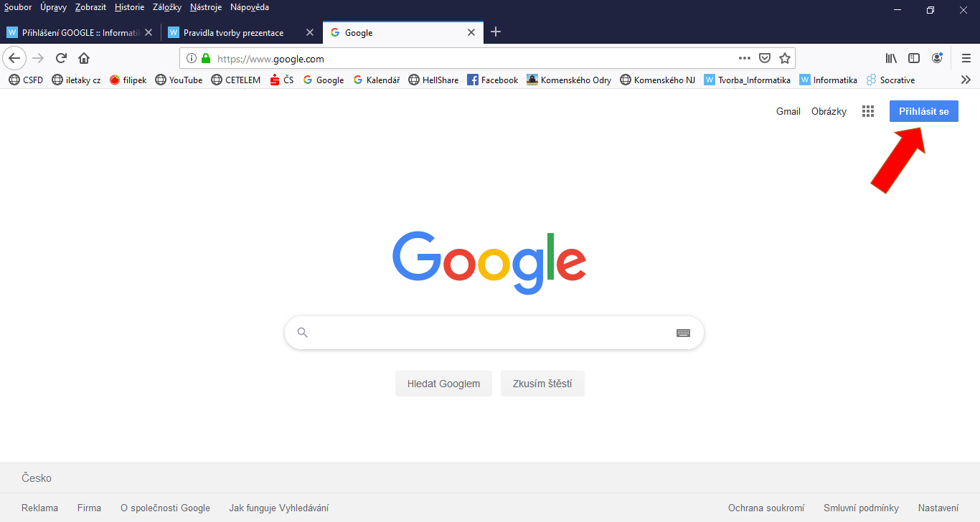Open the Nástroje menu
The height and width of the screenshot is (522, 980).
pos(206,7)
